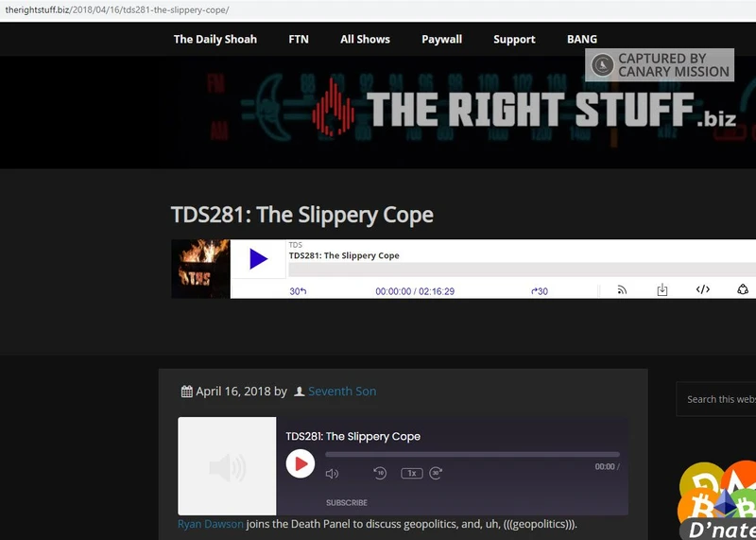The height and width of the screenshot is (540, 756).
Task: Skip ahead 30 seconds in lower player
Action: point(436,473)
